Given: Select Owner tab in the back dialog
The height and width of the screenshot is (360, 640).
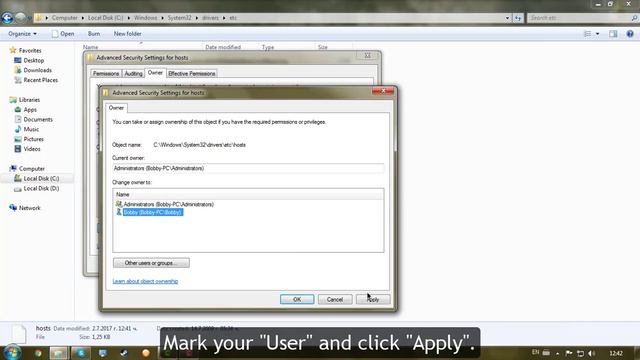Looking at the screenshot, I should tap(155, 73).
